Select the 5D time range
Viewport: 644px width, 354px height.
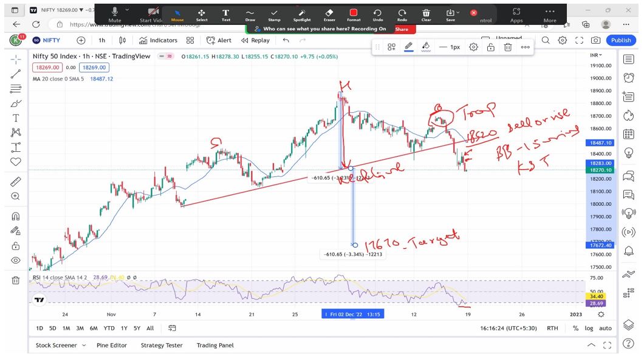[x=53, y=328]
